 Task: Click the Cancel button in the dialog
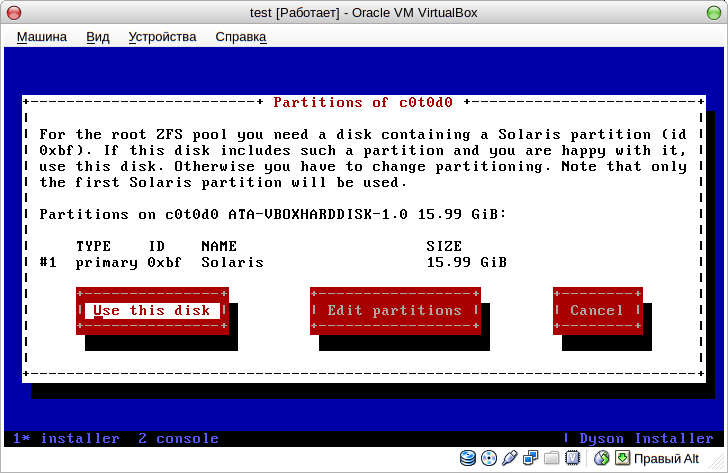click(x=598, y=310)
